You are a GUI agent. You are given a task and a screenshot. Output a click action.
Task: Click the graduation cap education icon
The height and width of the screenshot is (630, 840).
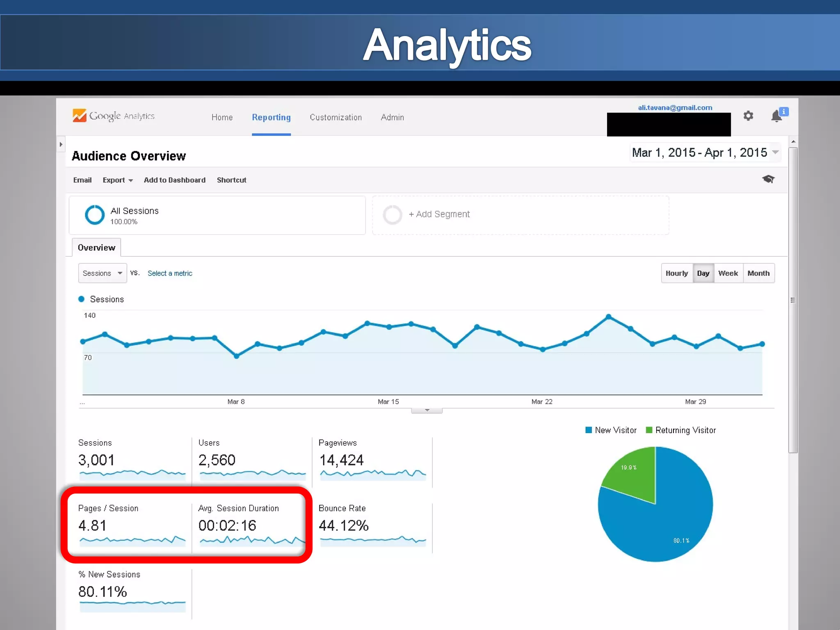768,179
